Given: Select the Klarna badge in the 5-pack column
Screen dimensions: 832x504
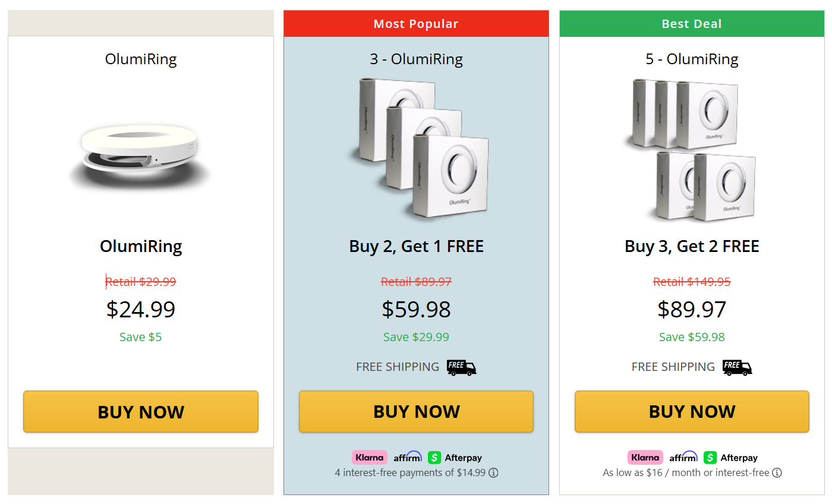Looking at the screenshot, I should coord(645,457).
